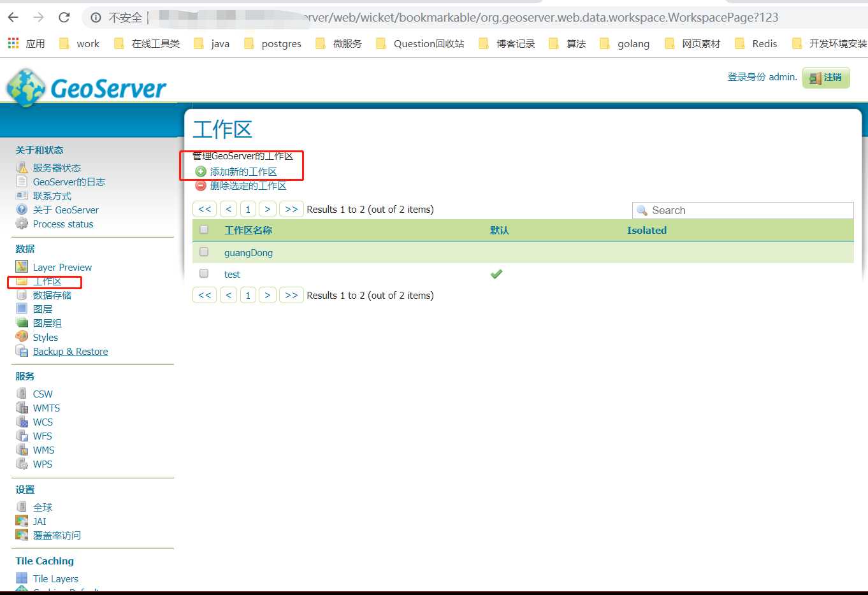Open the postgres bookmarks folder

click(x=273, y=43)
